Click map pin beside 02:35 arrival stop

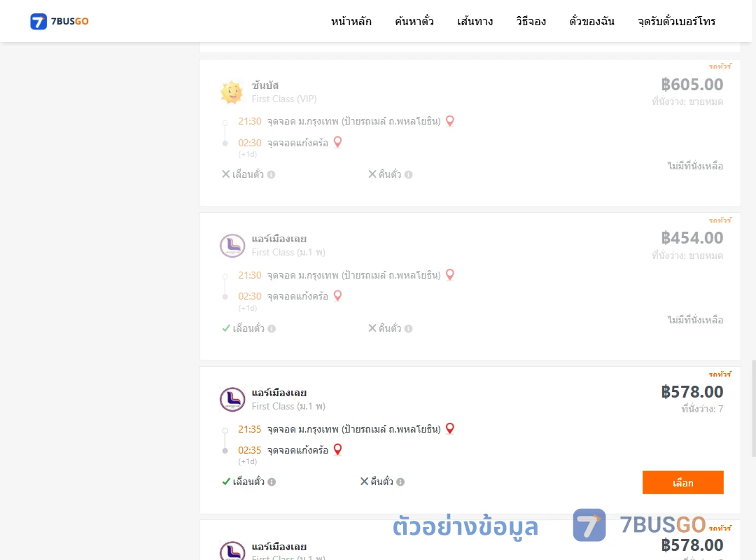338,450
